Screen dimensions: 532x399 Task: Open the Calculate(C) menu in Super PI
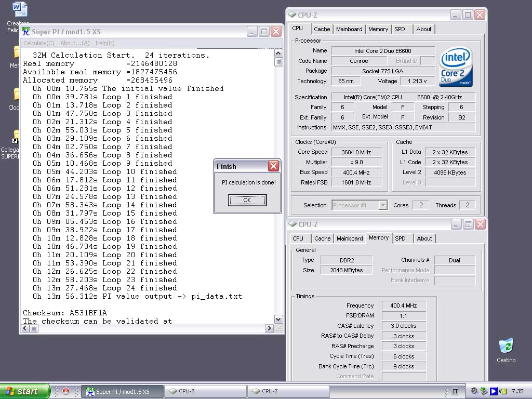[x=38, y=43]
